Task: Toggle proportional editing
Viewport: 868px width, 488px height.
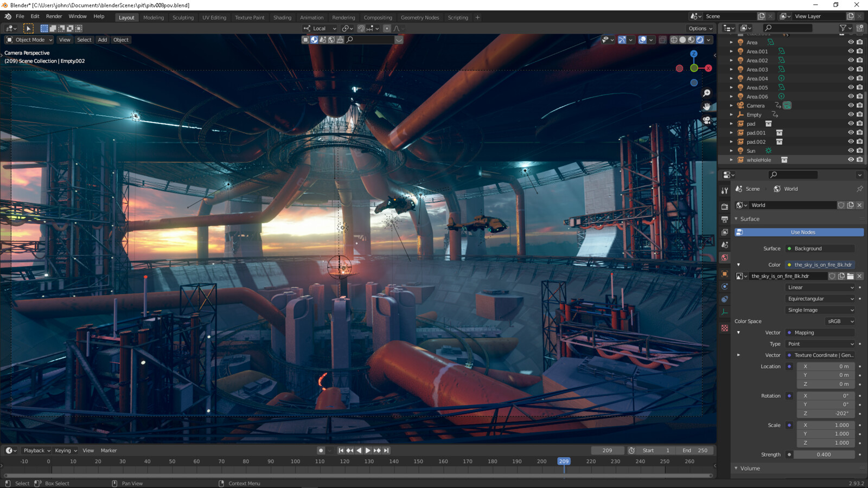Action: point(387,28)
